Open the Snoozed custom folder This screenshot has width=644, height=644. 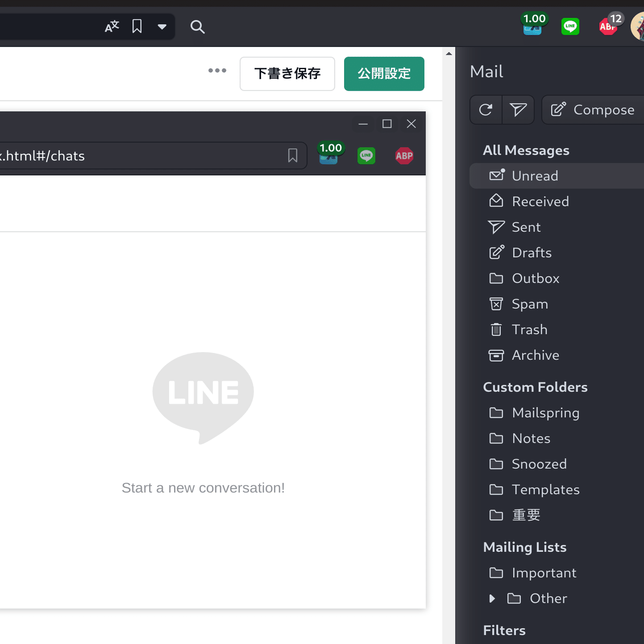pyautogui.click(x=557, y=464)
